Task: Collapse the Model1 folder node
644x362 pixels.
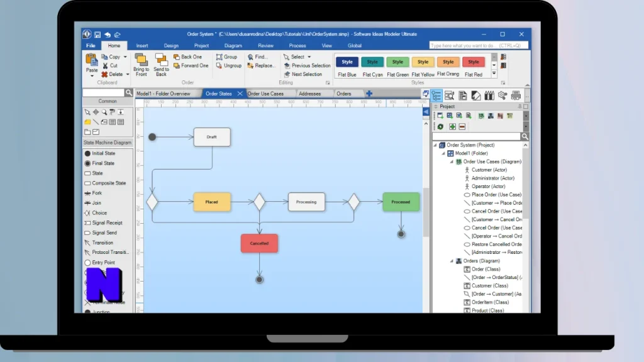Action: pos(443,153)
